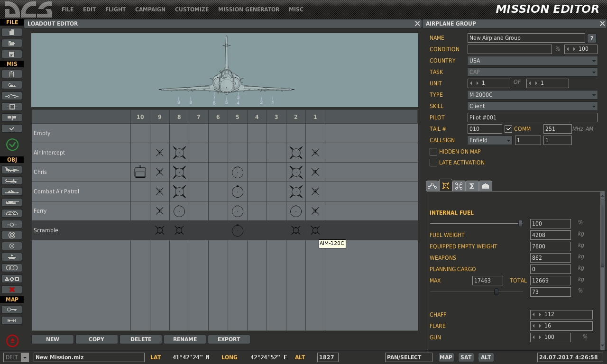
Task: Select the helicopter group icon
Action: 12,181
